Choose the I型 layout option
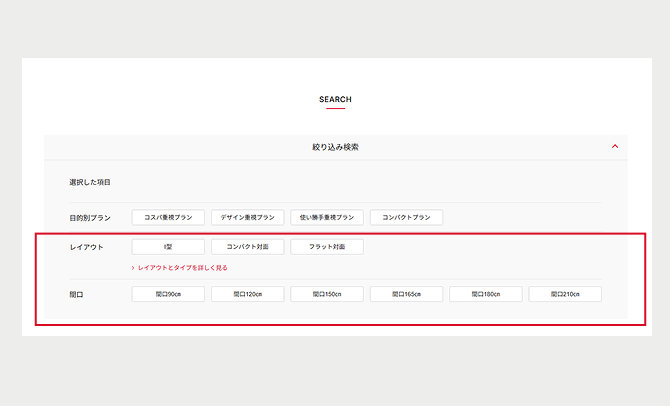 click(x=168, y=247)
